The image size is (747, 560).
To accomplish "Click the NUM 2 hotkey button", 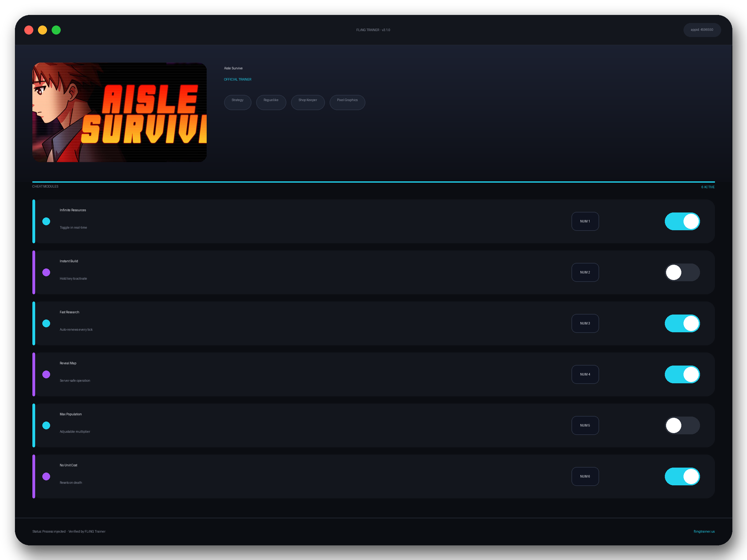I will point(585,273).
